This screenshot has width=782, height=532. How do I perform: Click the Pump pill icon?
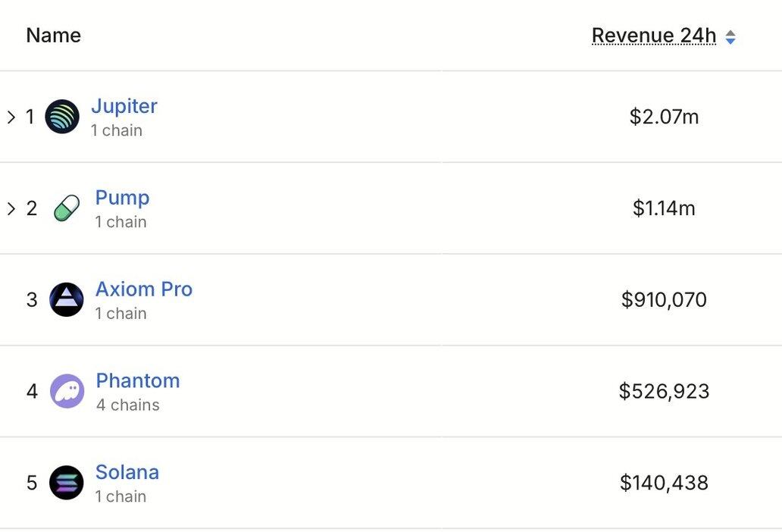click(67, 208)
